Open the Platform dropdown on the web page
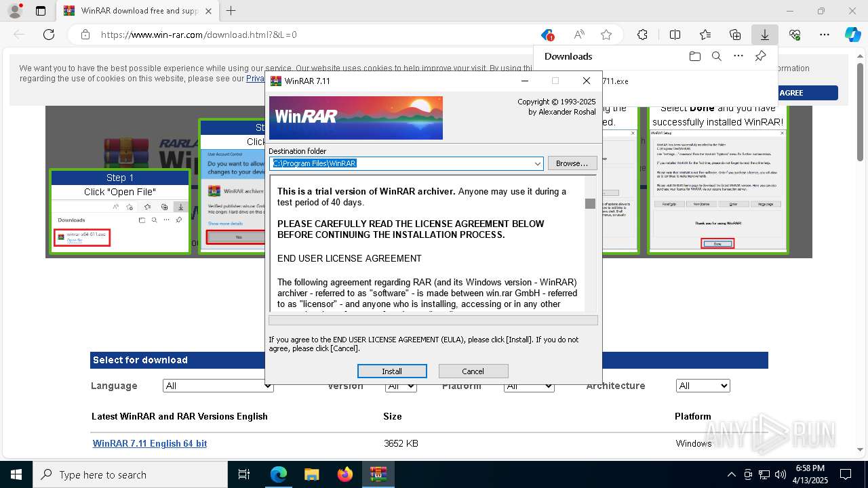This screenshot has width=868, height=488. coord(529,386)
